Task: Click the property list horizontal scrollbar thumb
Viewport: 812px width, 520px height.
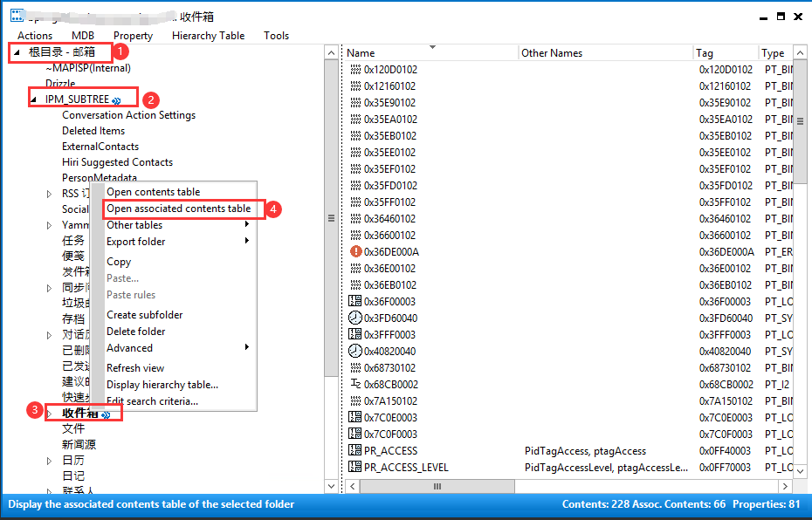Action: (x=437, y=486)
